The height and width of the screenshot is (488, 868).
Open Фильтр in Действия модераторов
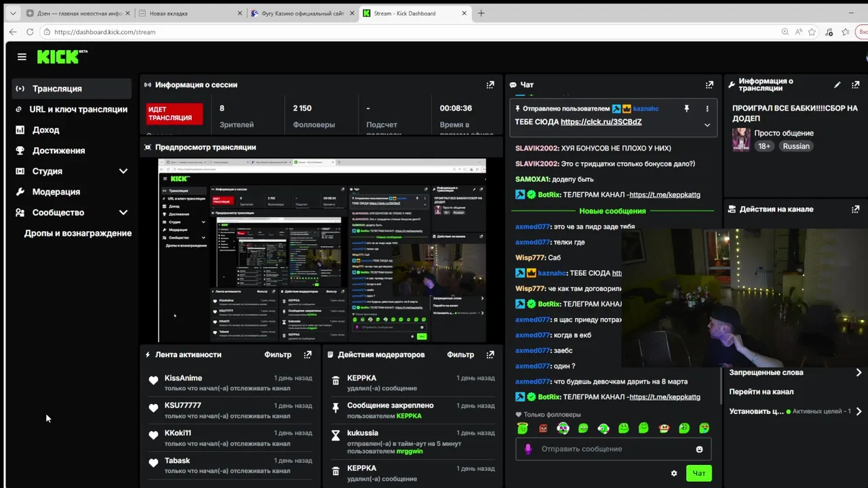point(460,354)
